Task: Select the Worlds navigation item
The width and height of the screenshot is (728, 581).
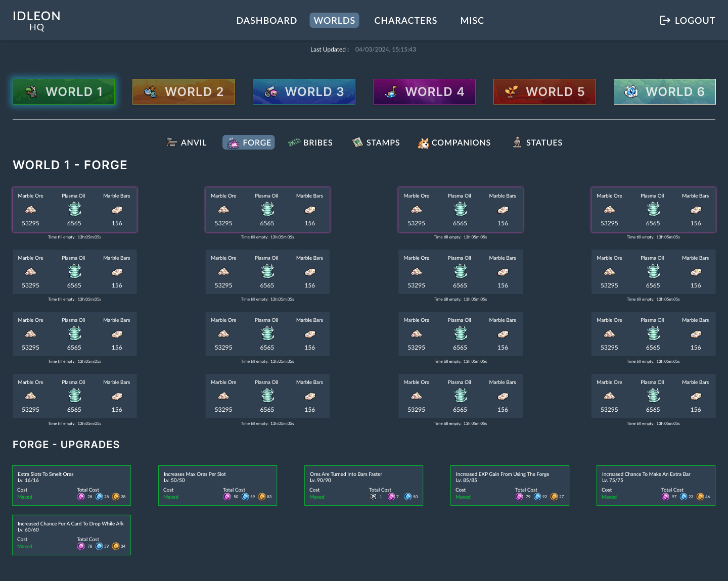Action: pyautogui.click(x=334, y=20)
